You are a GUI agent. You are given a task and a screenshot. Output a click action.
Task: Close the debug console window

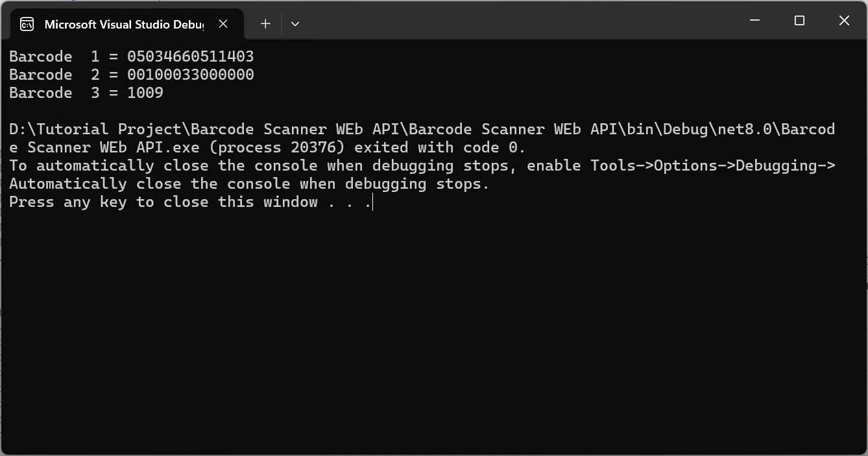pos(844,21)
